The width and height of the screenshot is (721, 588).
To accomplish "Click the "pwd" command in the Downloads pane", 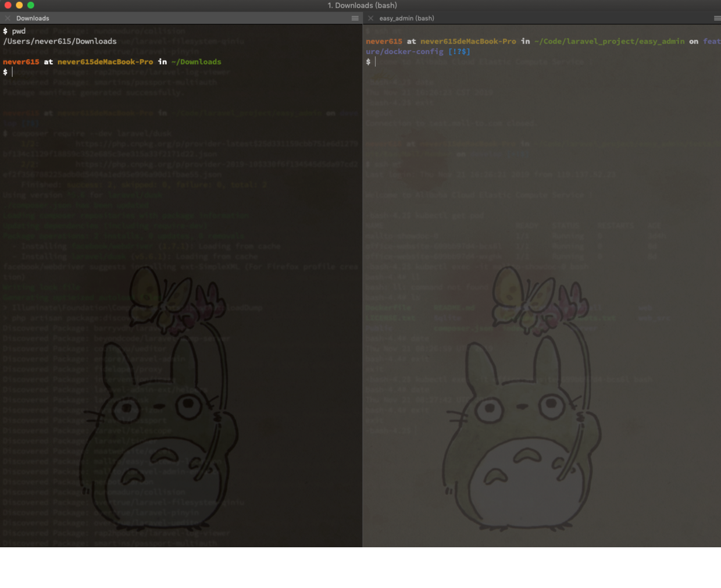I will pos(19,31).
